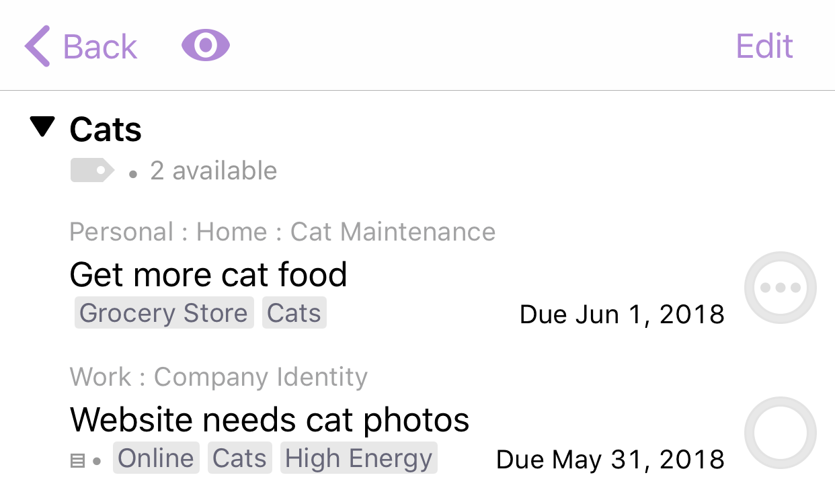Open the View options eye icon
Screen dimensions: 835x504
click(x=206, y=46)
